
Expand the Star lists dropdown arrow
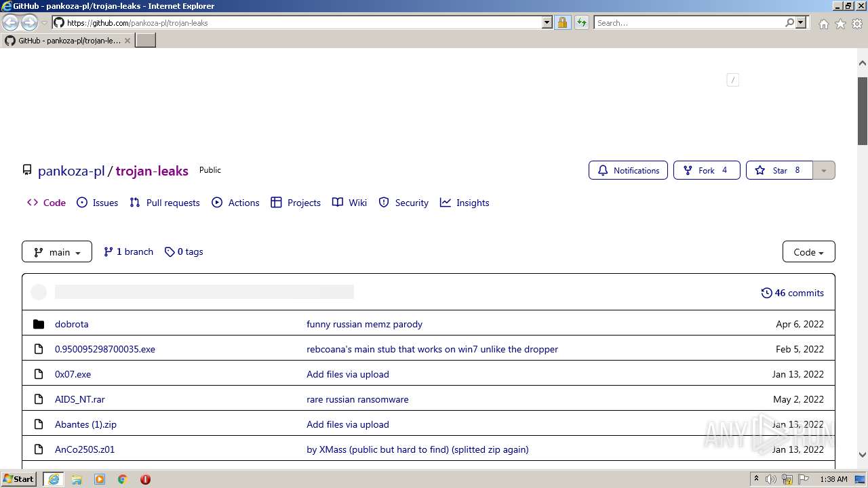tap(824, 170)
